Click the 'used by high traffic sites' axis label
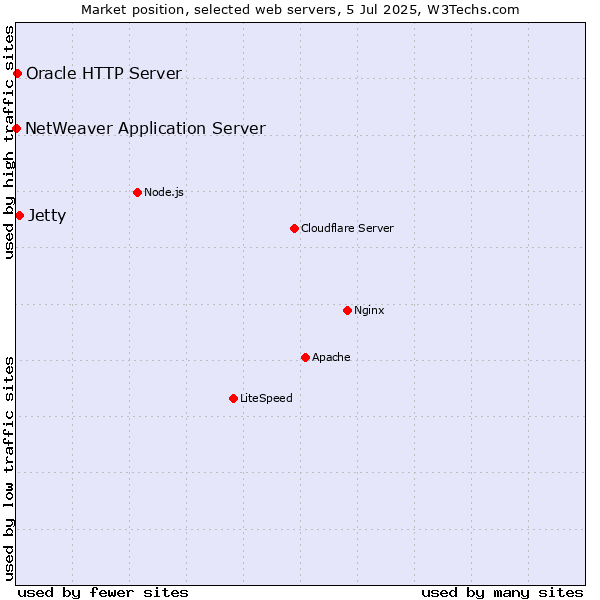This screenshot has height=600, width=600. 9,142
